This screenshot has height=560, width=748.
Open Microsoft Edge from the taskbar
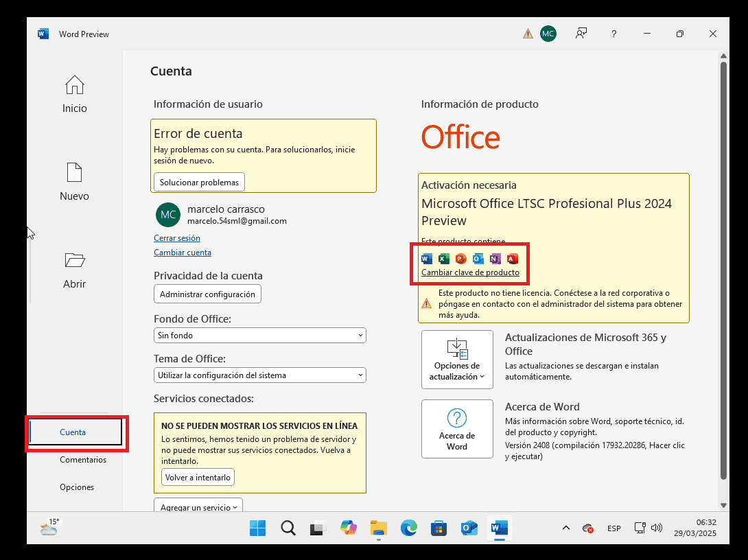click(408, 528)
